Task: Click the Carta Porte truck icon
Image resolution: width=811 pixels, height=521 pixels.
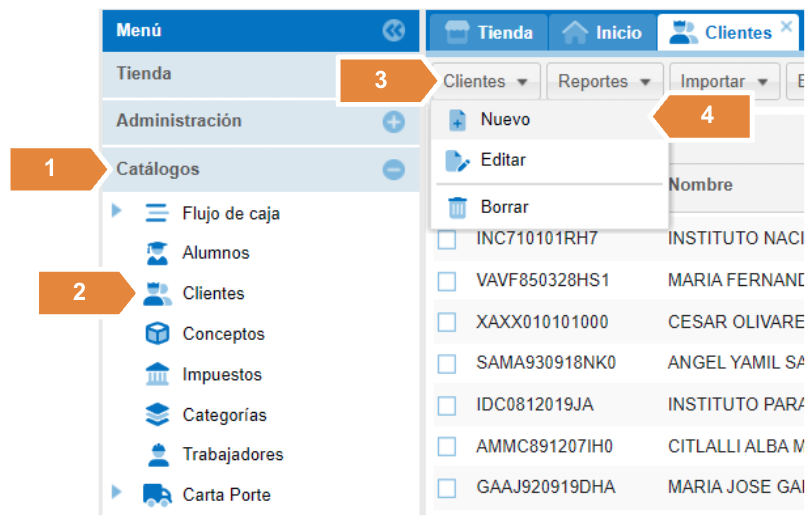Action: [157, 495]
